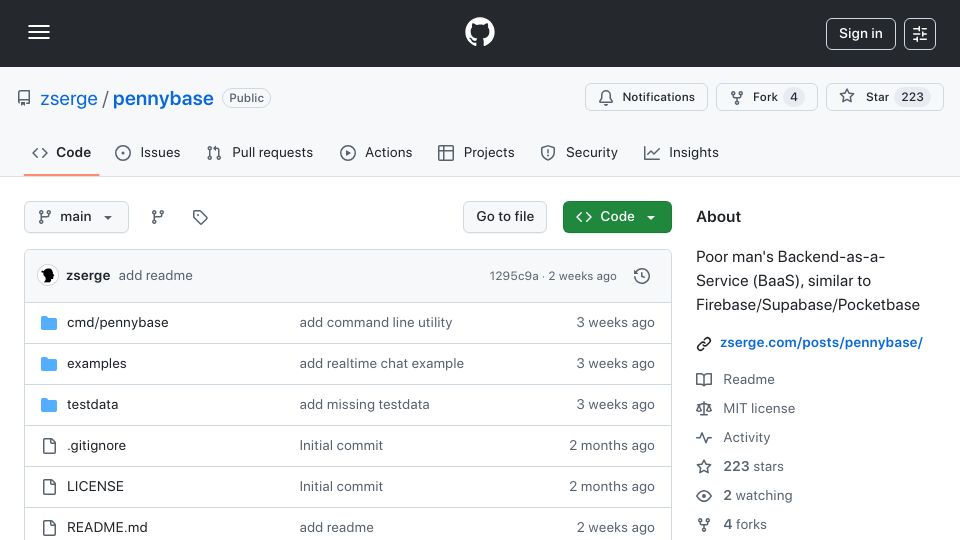Open the LICENSE file
The width and height of the screenshot is (960, 540).
coord(95,487)
